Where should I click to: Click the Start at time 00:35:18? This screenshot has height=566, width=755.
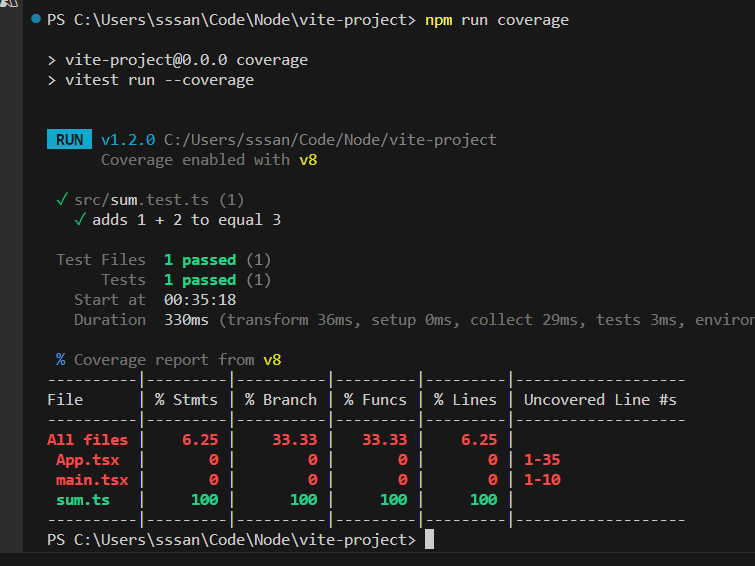(200, 300)
